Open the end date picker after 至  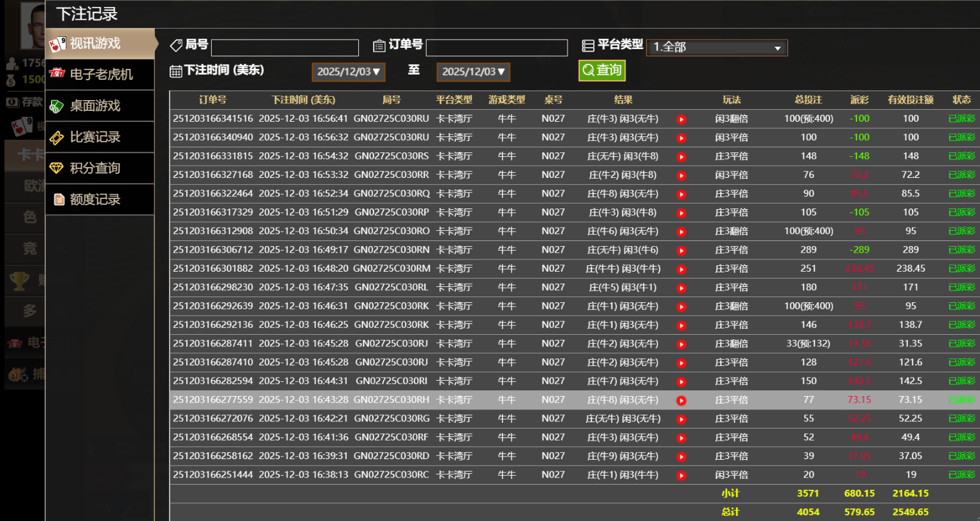click(473, 72)
